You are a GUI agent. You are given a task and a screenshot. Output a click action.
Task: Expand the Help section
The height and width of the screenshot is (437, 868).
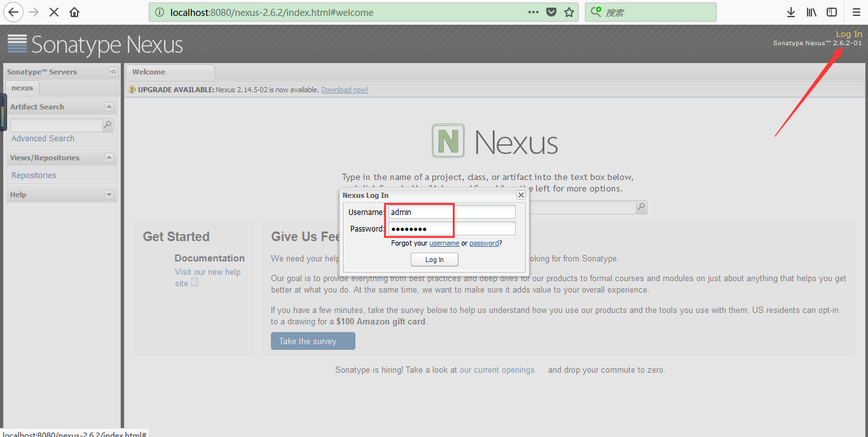click(109, 195)
